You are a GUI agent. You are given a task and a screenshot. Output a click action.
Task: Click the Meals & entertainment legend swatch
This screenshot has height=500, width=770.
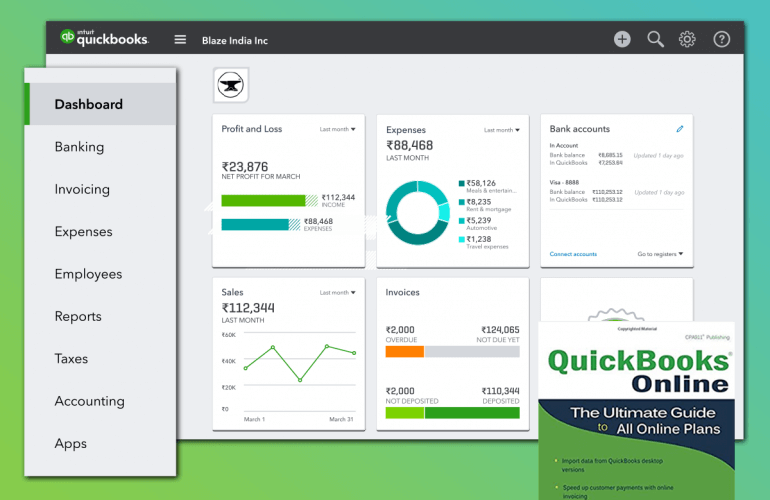(x=462, y=184)
